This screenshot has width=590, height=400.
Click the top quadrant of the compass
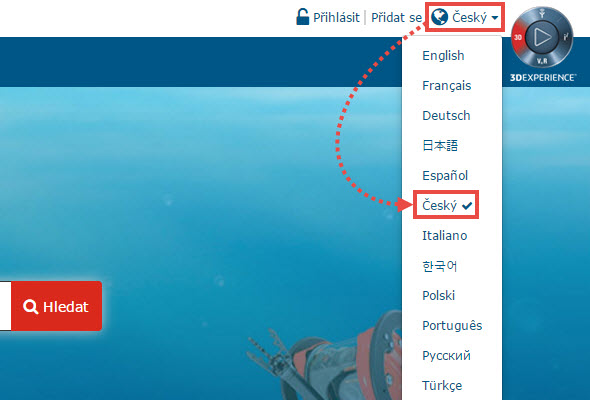point(542,14)
